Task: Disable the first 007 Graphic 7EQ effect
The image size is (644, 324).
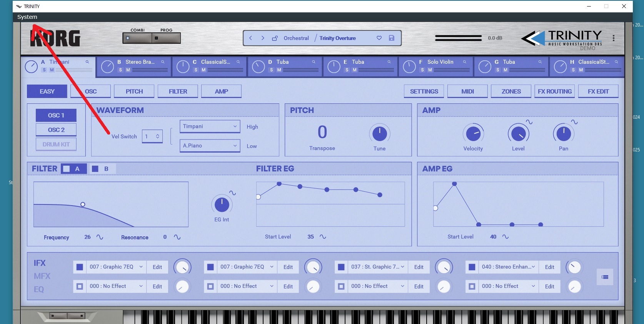Action: pyautogui.click(x=80, y=267)
